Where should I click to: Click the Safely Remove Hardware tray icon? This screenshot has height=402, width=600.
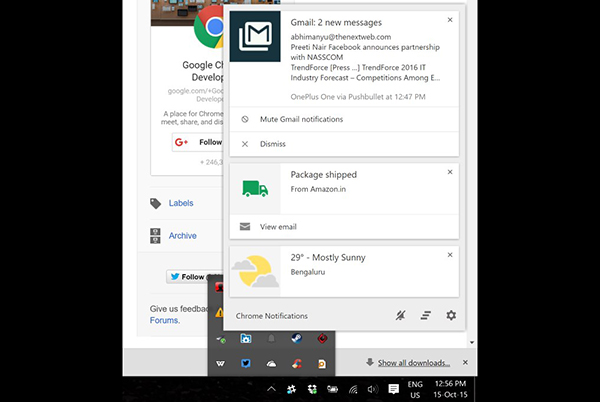[221, 339]
